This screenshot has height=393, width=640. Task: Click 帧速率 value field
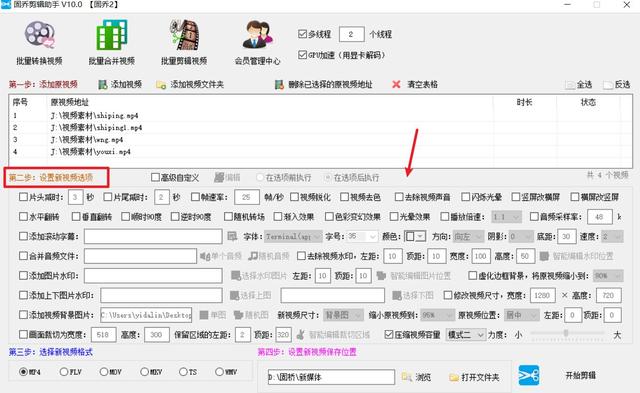coord(247,197)
